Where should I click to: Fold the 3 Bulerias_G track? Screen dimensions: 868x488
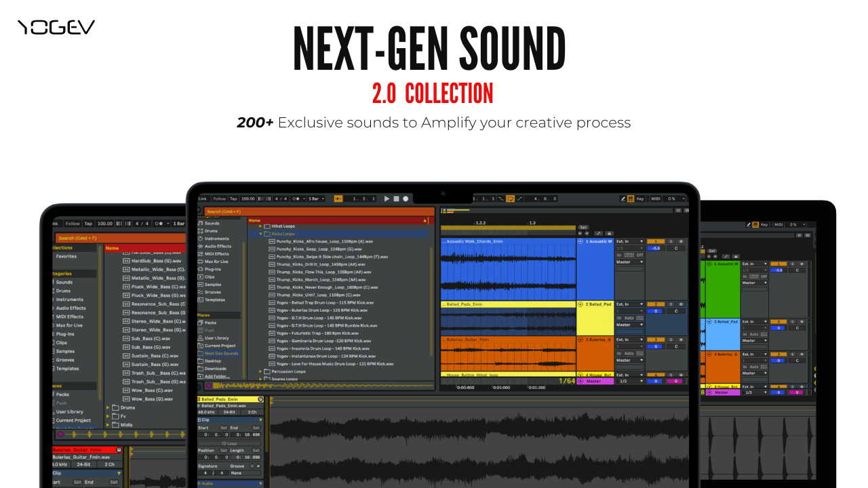[580, 340]
